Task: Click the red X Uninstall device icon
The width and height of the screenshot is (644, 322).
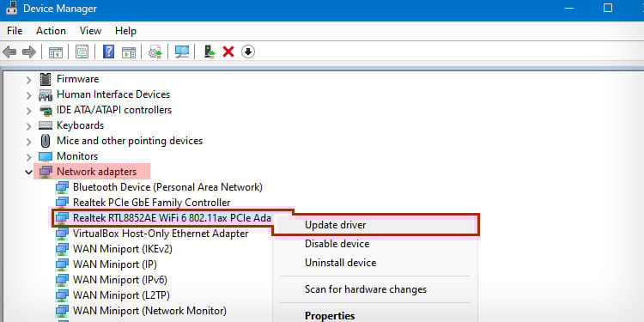Action: 228,52
